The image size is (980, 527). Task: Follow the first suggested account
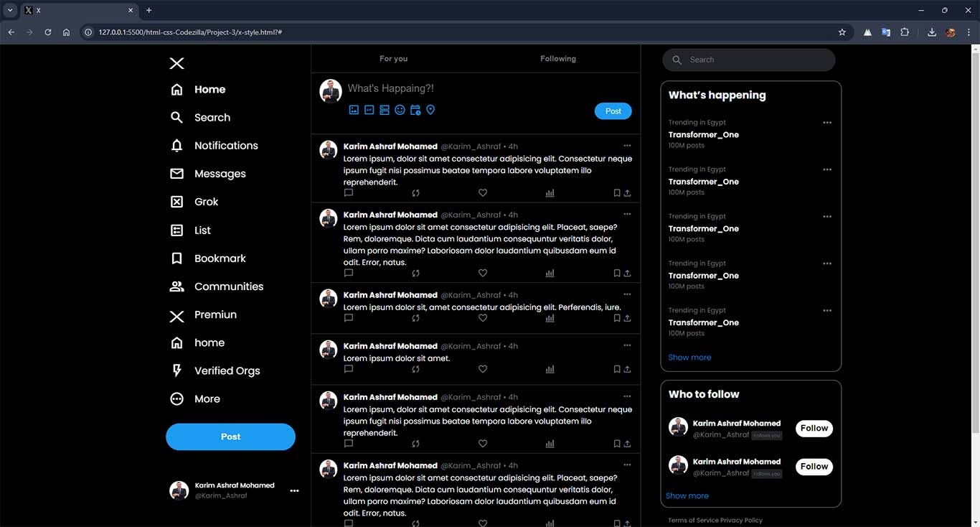coord(814,429)
